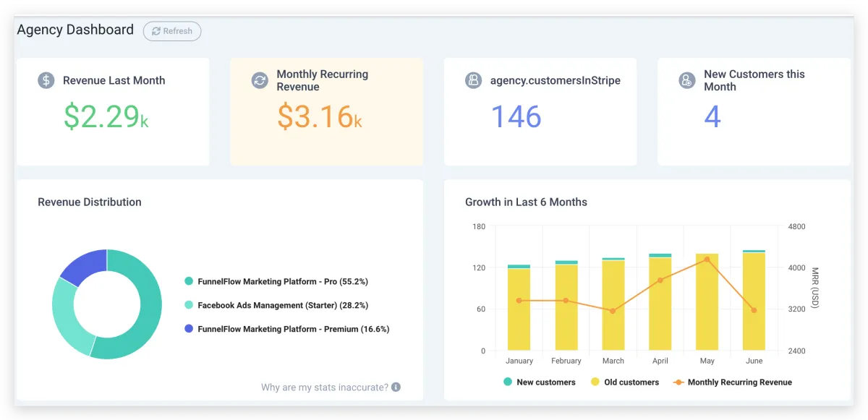Toggle Old customers series in chart legend
The width and height of the screenshot is (868, 420).
(625, 382)
